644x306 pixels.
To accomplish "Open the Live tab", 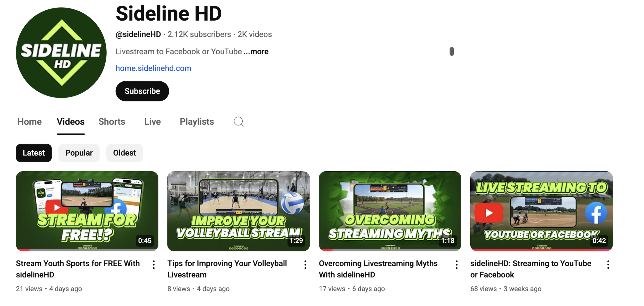I will [x=152, y=121].
